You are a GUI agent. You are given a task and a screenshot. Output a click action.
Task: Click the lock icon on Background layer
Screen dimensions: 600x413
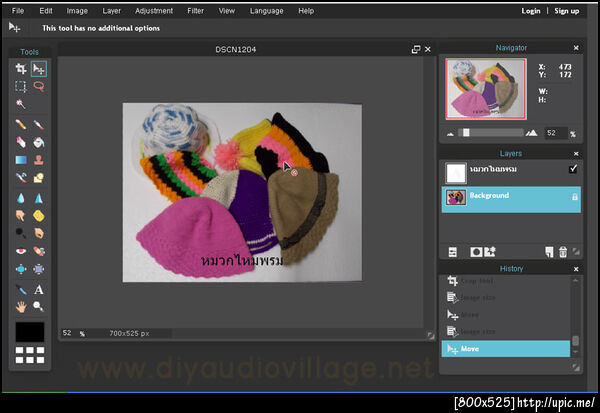tap(574, 197)
